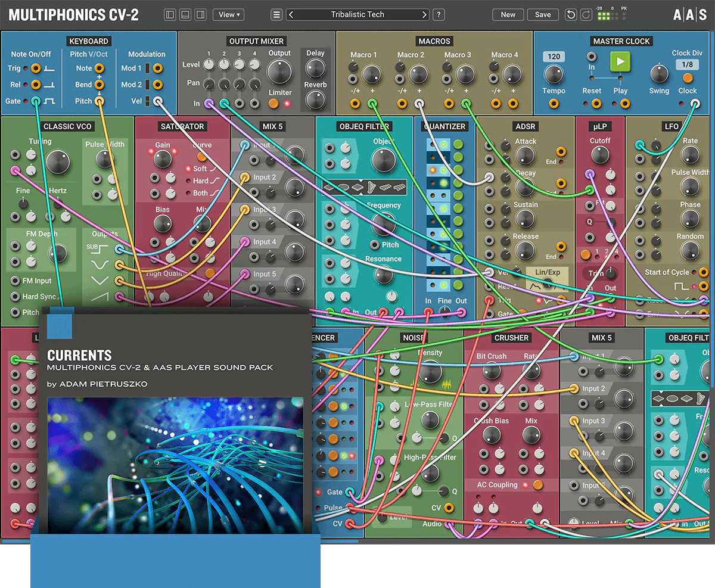
Task: Click the sawtooth output icon in Classic VCO
Action: 100,297
